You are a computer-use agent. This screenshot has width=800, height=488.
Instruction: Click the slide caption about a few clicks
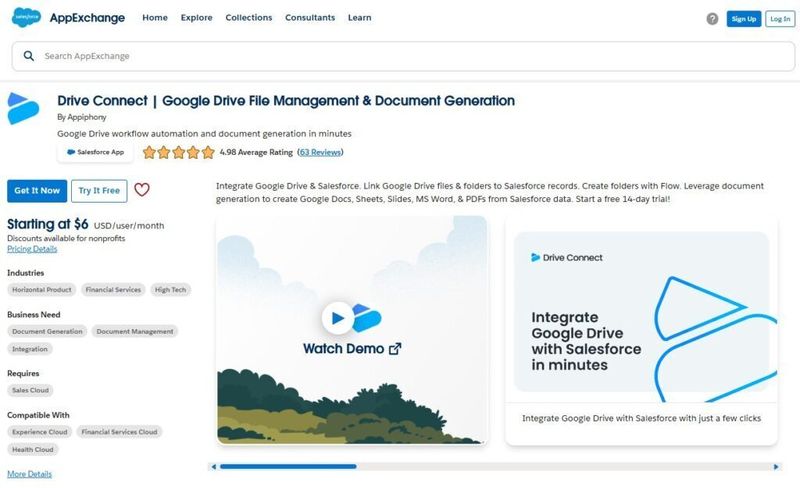[641, 418]
